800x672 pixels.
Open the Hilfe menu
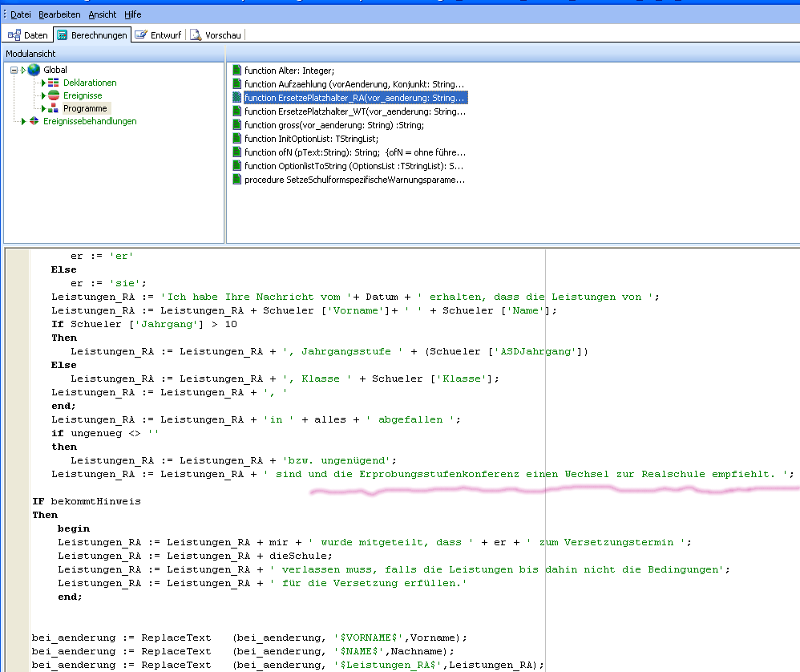click(x=132, y=14)
